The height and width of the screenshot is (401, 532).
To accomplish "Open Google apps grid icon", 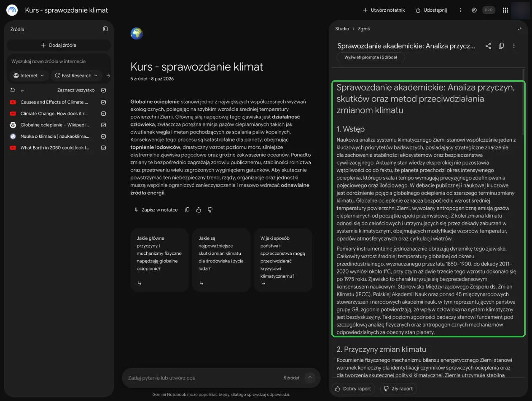I will 505,10.
